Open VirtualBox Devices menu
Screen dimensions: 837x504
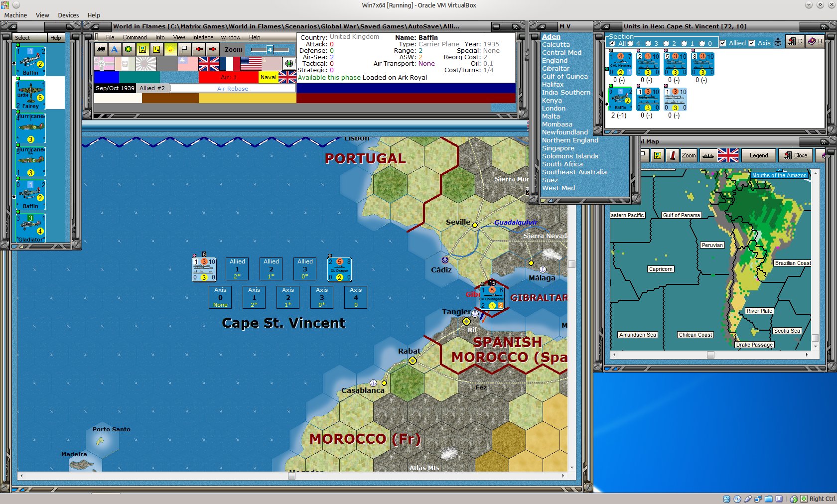click(68, 15)
